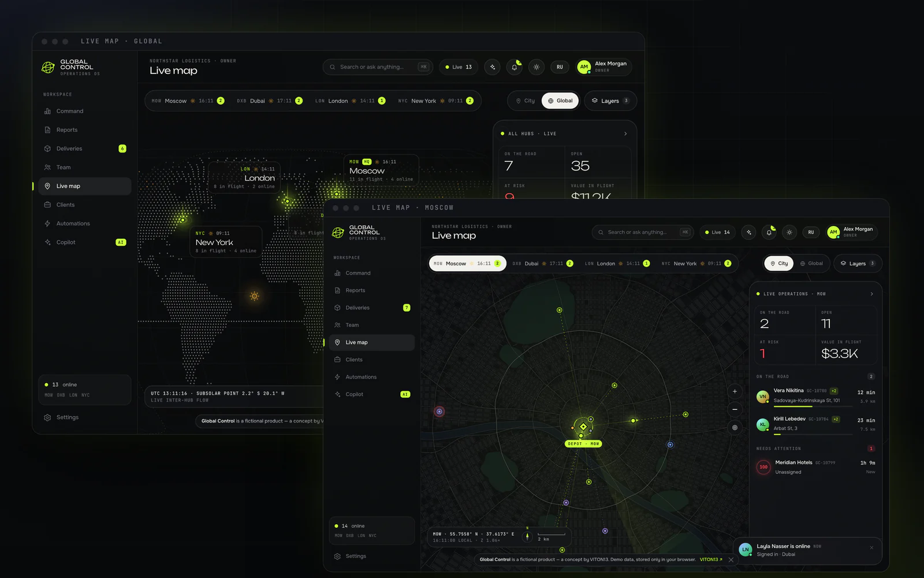The image size is (924, 578).
Task: Click the Live 14 status pill
Action: click(717, 232)
